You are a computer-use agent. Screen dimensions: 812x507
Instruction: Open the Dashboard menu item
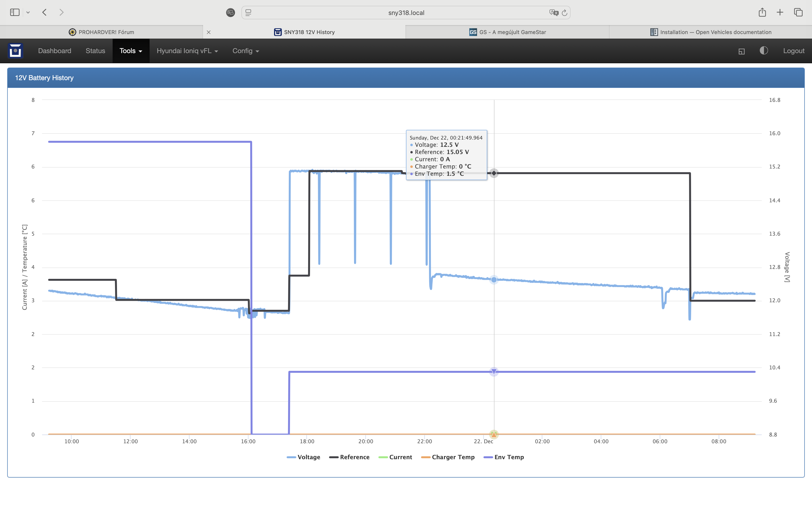pyautogui.click(x=55, y=51)
